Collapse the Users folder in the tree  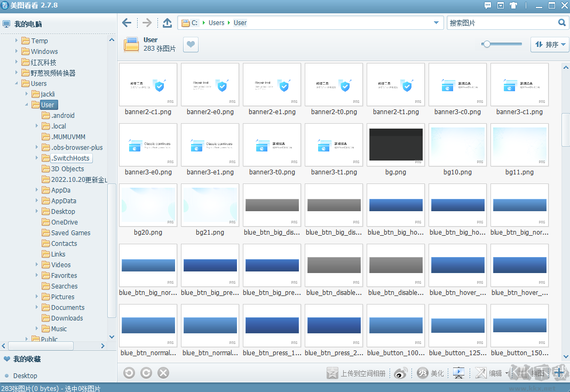pos(17,84)
